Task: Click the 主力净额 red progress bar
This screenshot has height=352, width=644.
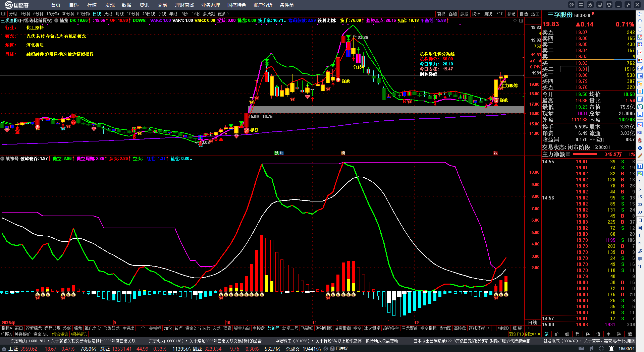Action: point(585,155)
